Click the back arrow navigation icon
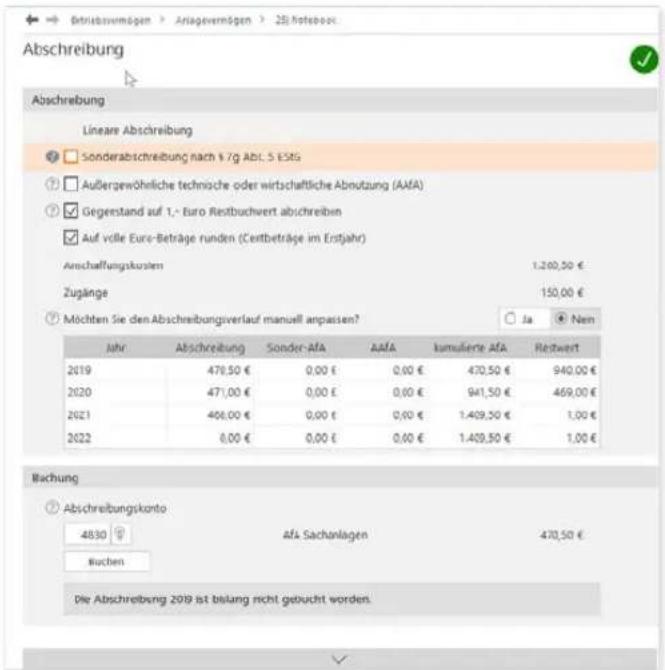The image size is (665, 670). coord(32,20)
